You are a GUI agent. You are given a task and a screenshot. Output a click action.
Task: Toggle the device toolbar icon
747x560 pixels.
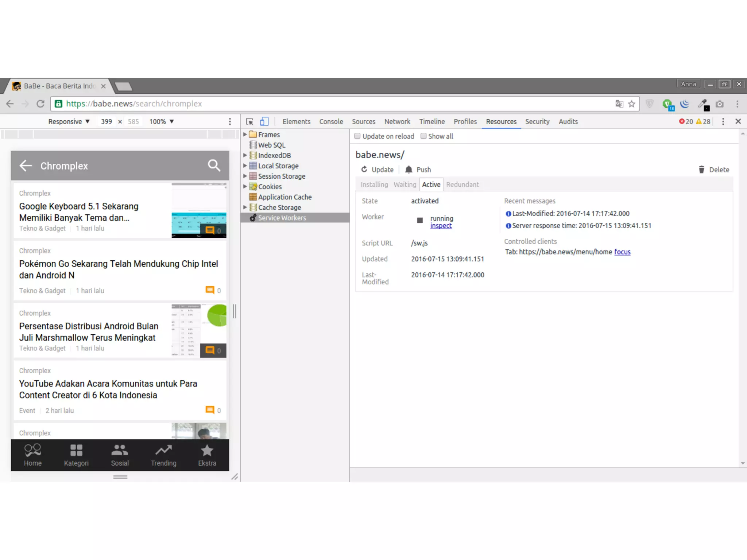[x=264, y=121]
